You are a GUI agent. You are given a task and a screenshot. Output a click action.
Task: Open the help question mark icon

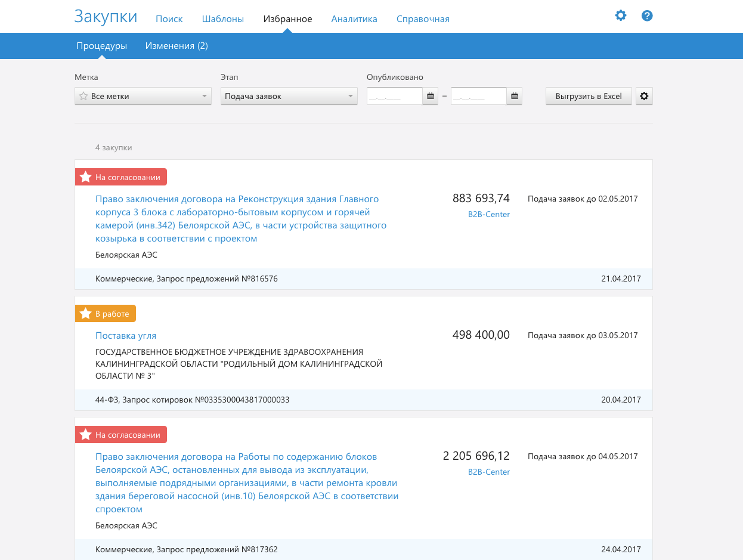click(647, 16)
